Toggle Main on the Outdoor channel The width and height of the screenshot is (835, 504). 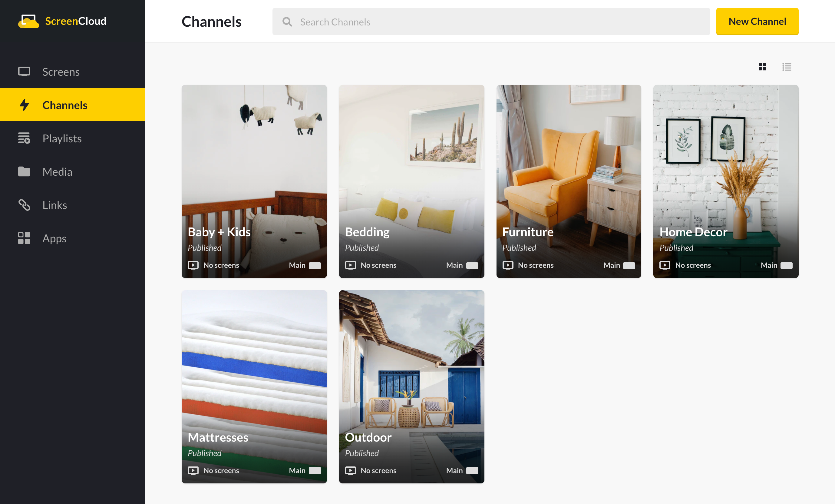(x=473, y=470)
